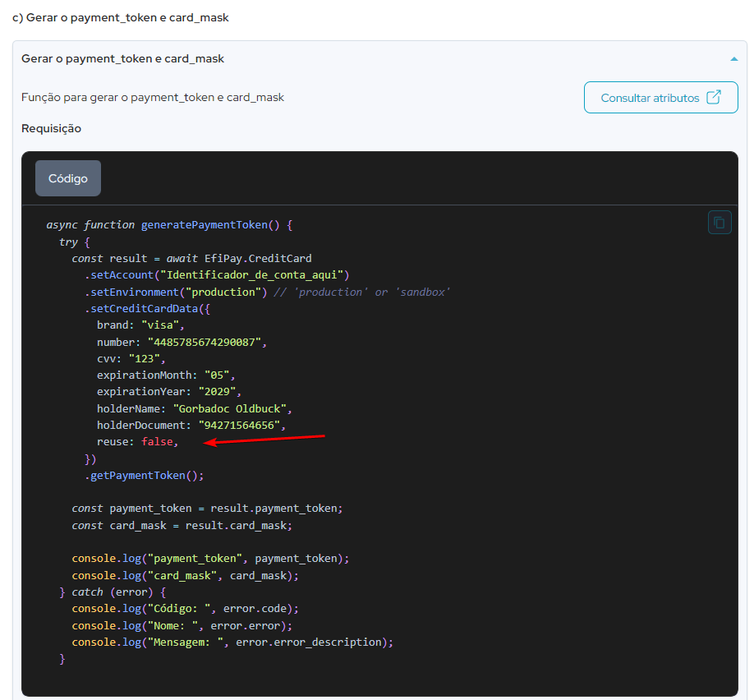The height and width of the screenshot is (700, 754).
Task: Click the 'catch (error)' line
Action: (113, 592)
